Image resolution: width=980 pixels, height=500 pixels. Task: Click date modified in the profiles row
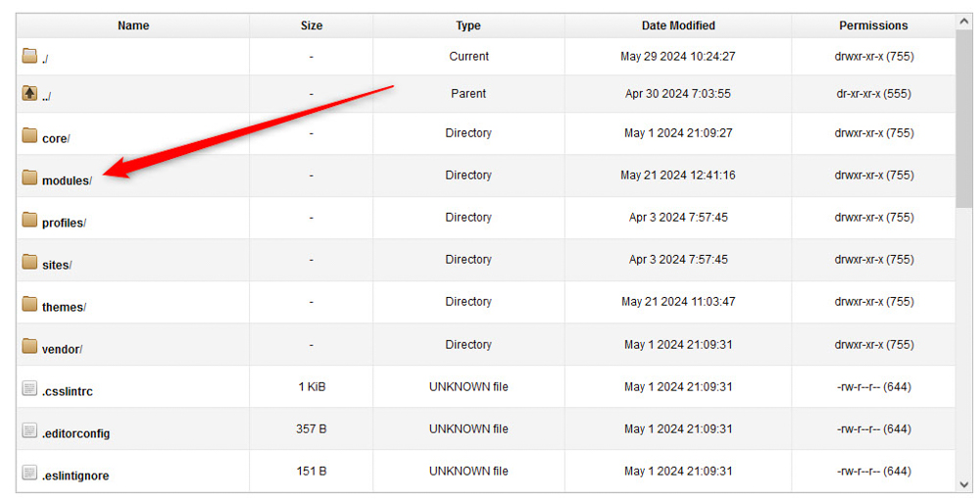tap(678, 218)
